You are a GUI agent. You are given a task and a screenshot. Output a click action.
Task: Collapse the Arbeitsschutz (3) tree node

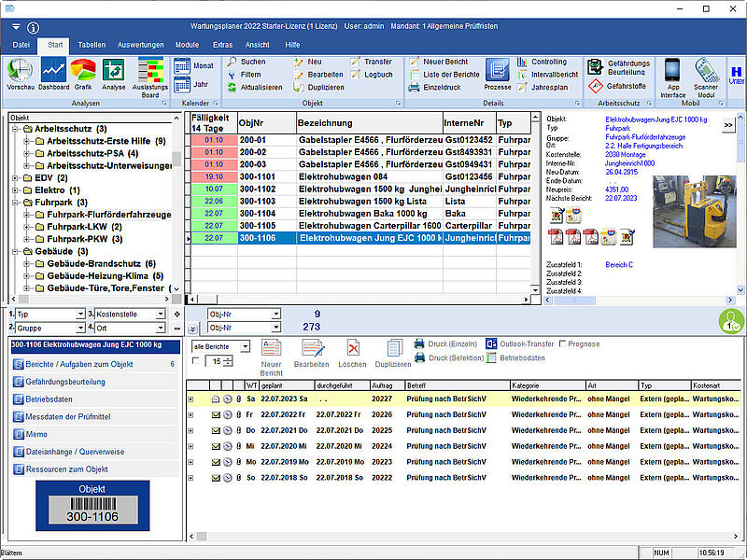(15, 129)
